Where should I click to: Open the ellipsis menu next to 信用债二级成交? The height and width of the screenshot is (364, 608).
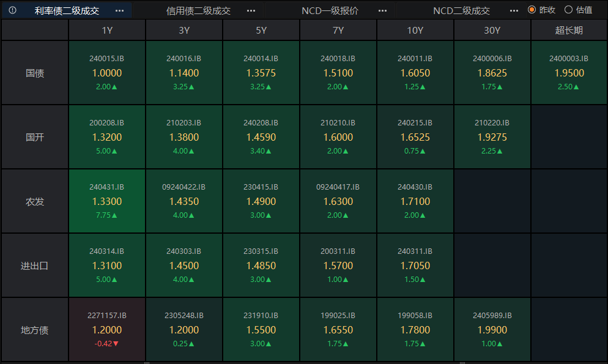pos(251,11)
